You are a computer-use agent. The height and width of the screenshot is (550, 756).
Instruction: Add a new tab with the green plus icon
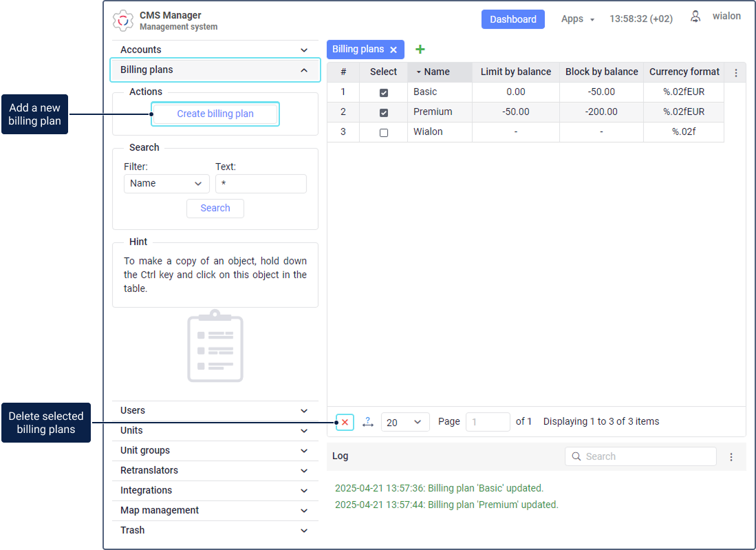[420, 49]
